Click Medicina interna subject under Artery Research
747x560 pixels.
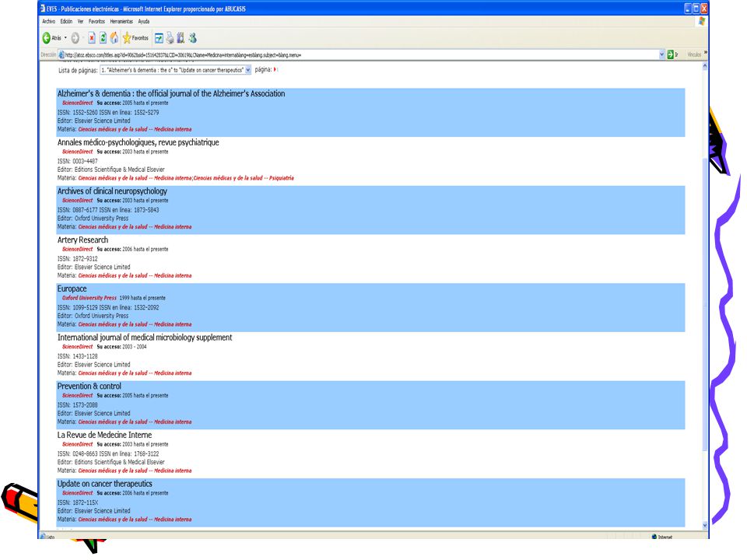(135, 275)
